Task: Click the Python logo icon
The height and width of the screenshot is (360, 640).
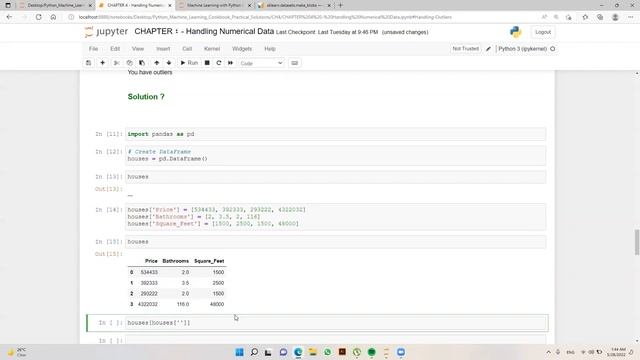Action: 516,32
